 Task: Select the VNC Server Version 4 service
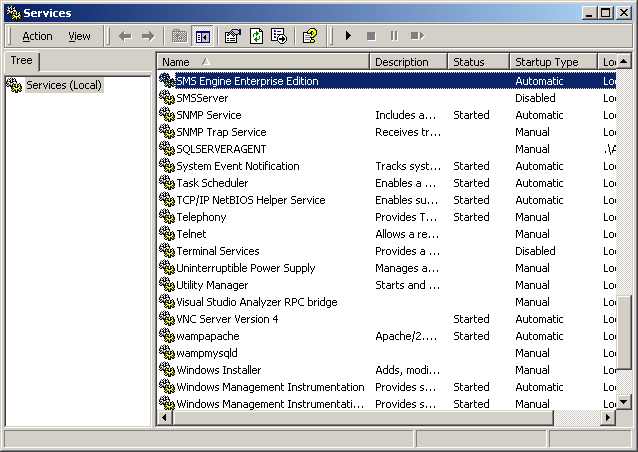[x=227, y=319]
